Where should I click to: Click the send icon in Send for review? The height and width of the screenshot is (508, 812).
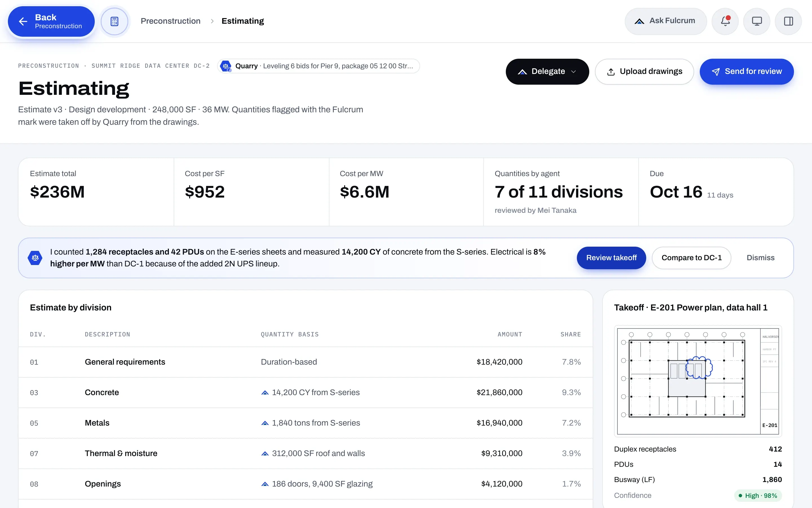pos(716,72)
